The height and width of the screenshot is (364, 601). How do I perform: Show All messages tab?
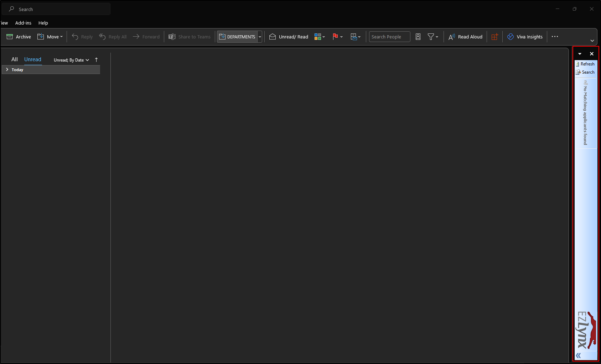pos(15,59)
